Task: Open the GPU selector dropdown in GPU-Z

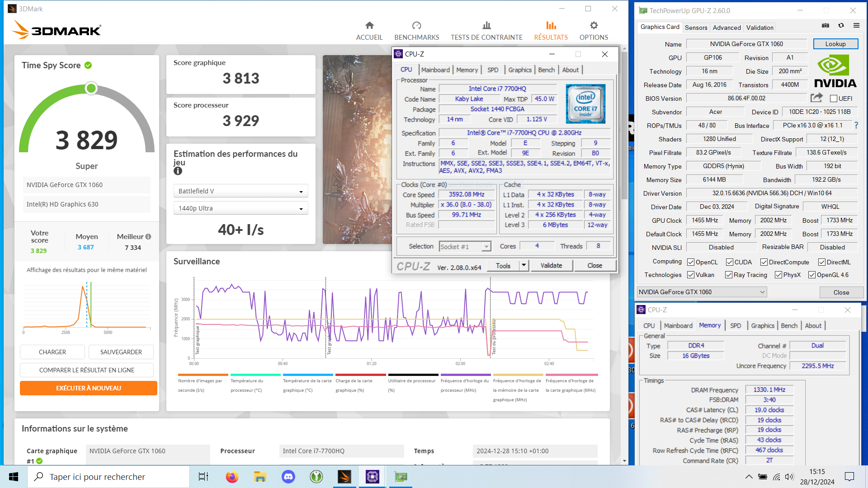Action: pyautogui.click(x=702, y=292)
